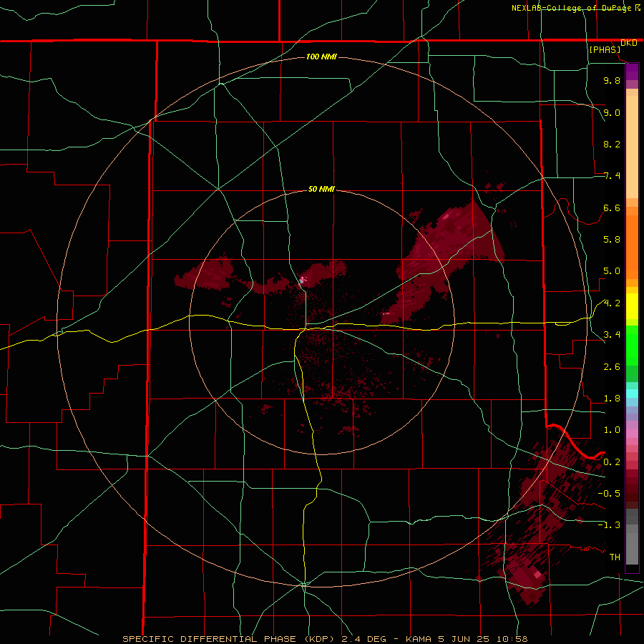Click the purple top segment of the color bar
This screenshot has height=644, width=644.
tap(632, 72)
